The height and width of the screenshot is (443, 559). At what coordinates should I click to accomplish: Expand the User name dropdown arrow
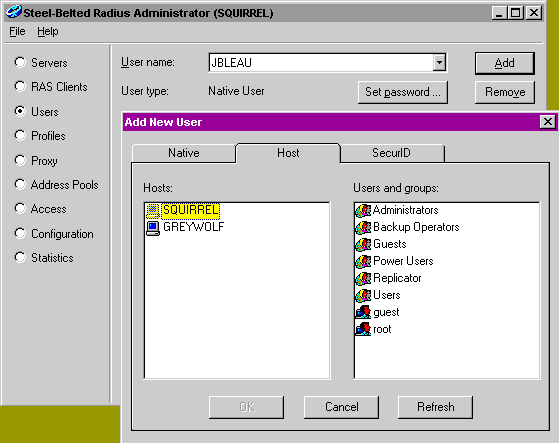click(439, 63)
